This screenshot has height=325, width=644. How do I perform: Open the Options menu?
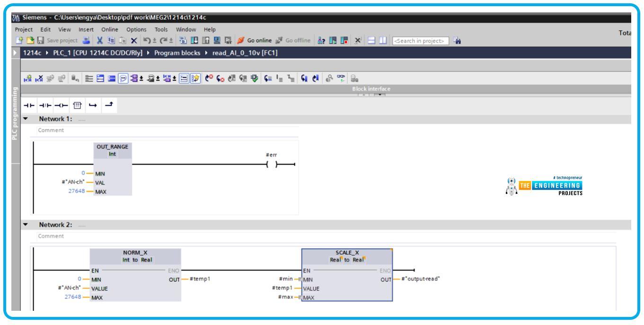(x=136, y=29)
